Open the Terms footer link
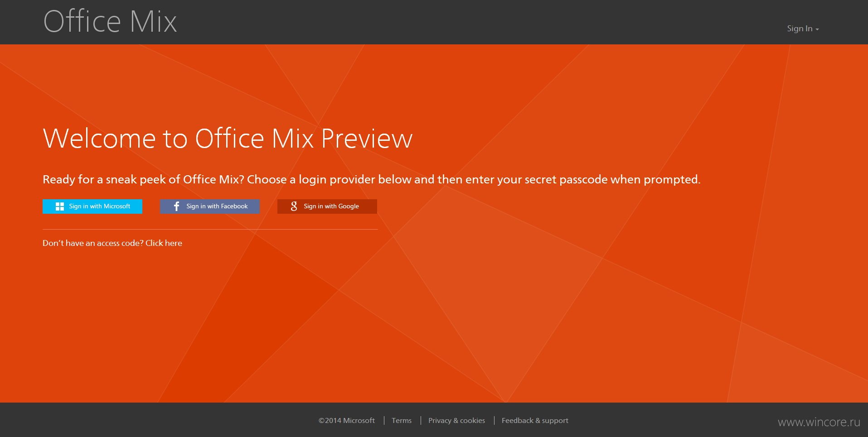 pyautogui.click(x=402, y=421)
